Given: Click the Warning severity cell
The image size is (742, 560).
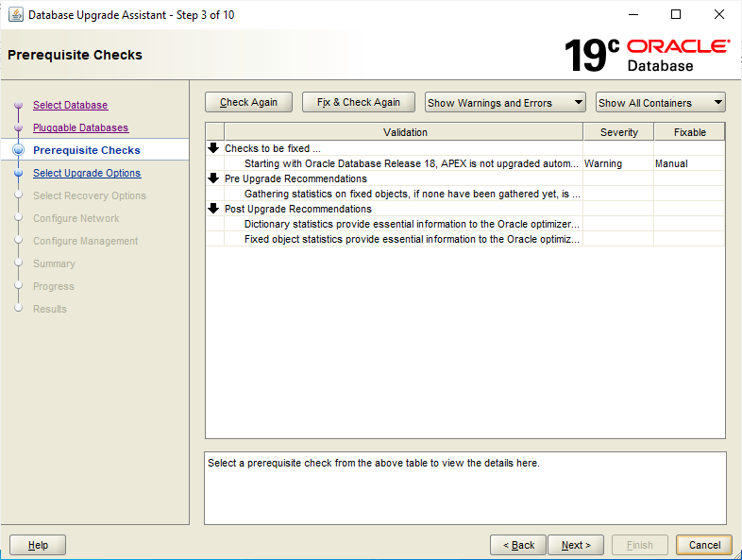Looking at the screenshot, I should pyautogui.click(x=618, y=163).
